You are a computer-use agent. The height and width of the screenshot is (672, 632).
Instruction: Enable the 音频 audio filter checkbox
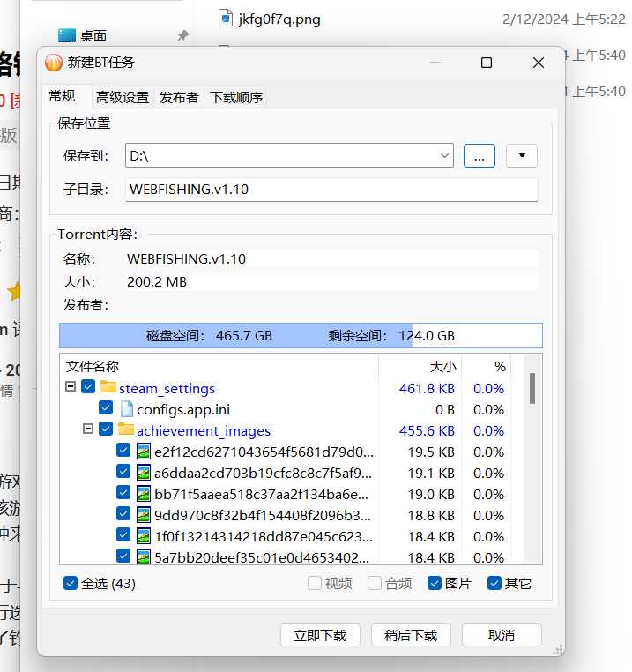(x=375, y=583)
